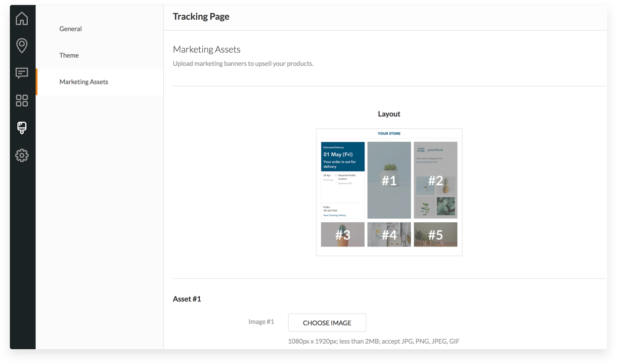The height and width of the screenshot is (364, 617).
Task: Open the settings gear icon
Action: point(22,156)
